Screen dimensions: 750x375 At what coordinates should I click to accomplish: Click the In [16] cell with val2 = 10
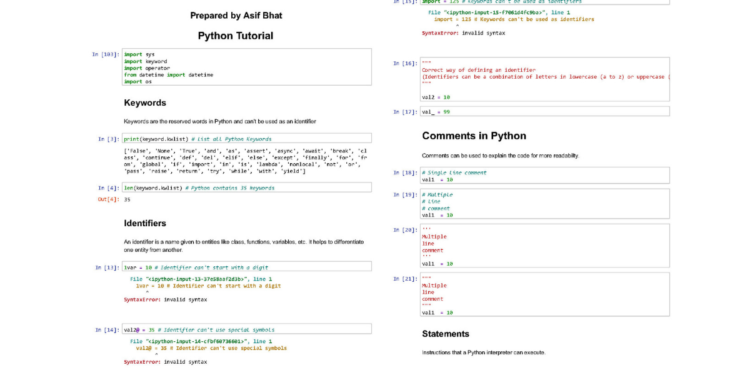click(545, 79)
